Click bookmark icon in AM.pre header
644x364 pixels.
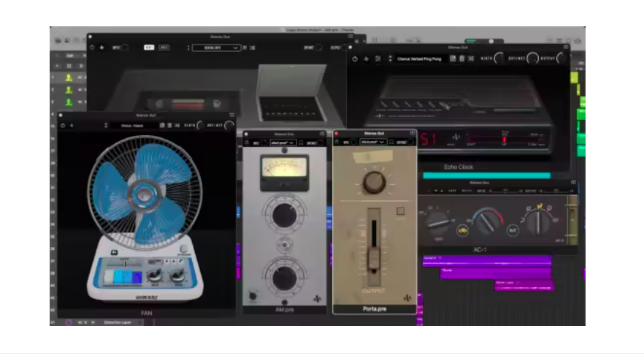tap(301, 143)
